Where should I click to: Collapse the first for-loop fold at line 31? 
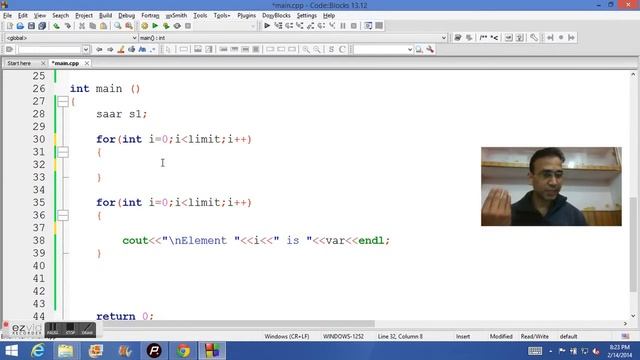63,152
